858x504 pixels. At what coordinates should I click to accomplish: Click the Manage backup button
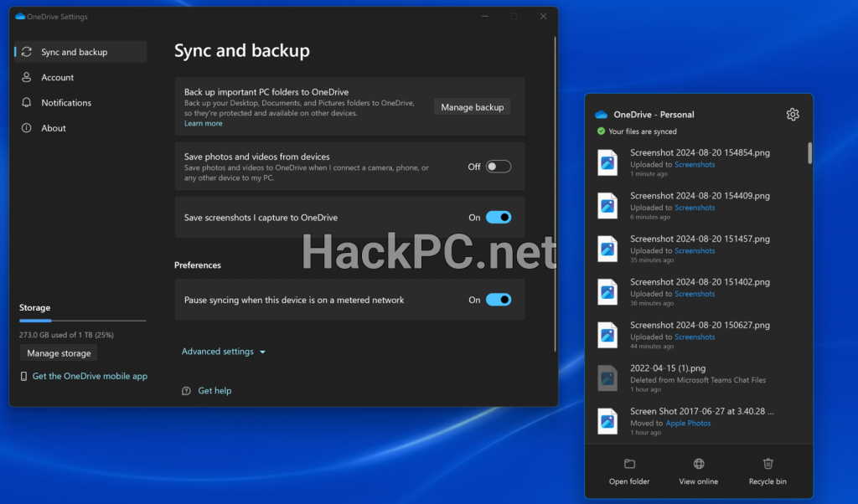[473, 107]
